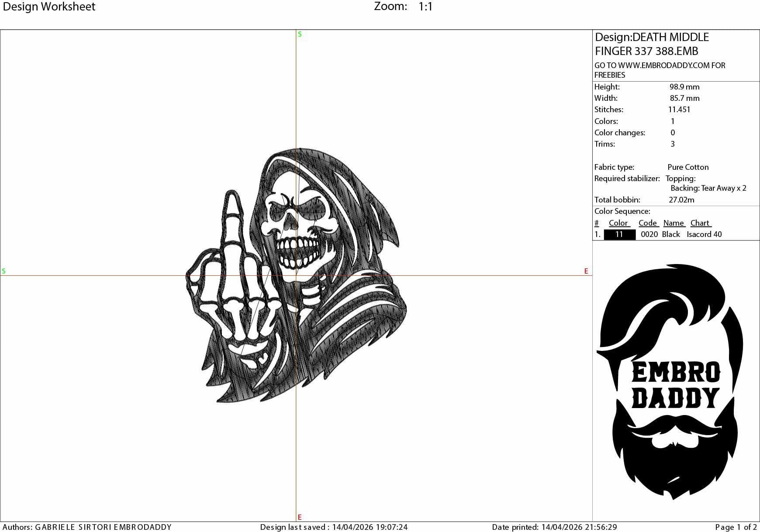Click the red E marker at right
The width and height of the screenshot is (760, 532).
(x=586, y=271)
